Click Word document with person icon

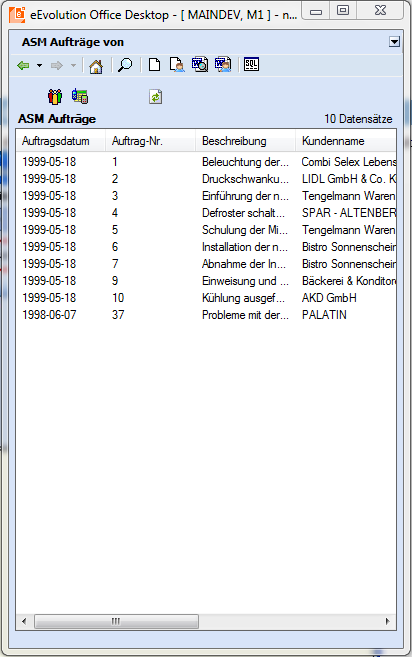223,65
